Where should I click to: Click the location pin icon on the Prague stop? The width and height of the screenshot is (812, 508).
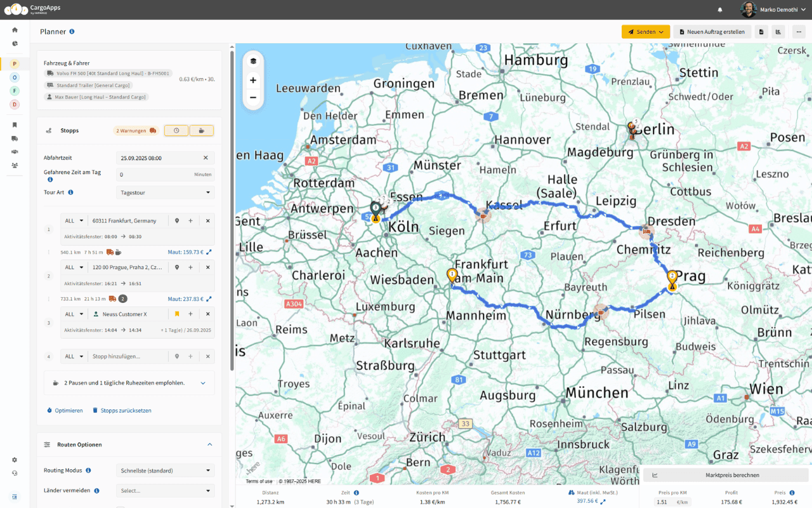click(x=177, y=267)
